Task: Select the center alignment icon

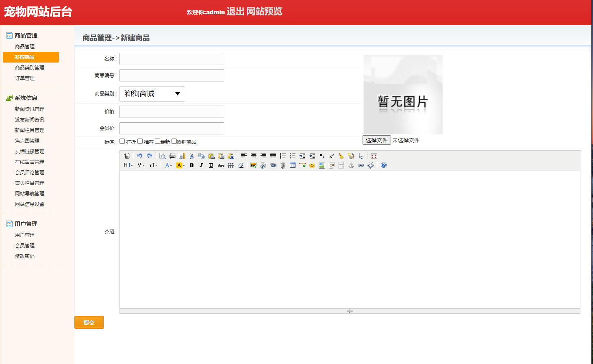Action: click(x=253, y=156)
